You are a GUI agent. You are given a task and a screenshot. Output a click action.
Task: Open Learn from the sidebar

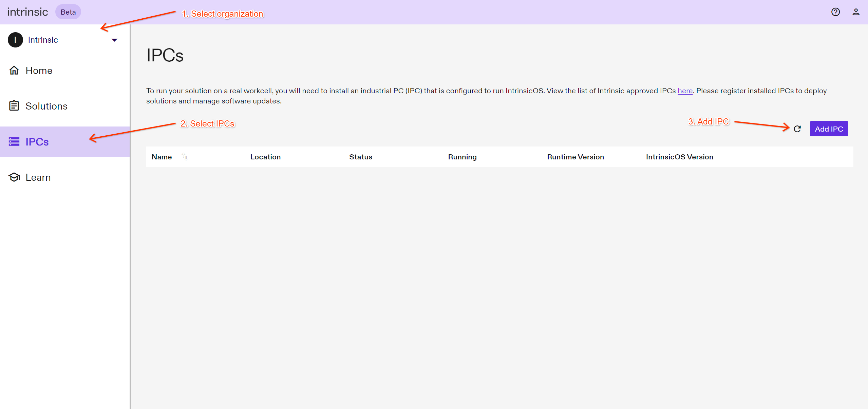38,177
